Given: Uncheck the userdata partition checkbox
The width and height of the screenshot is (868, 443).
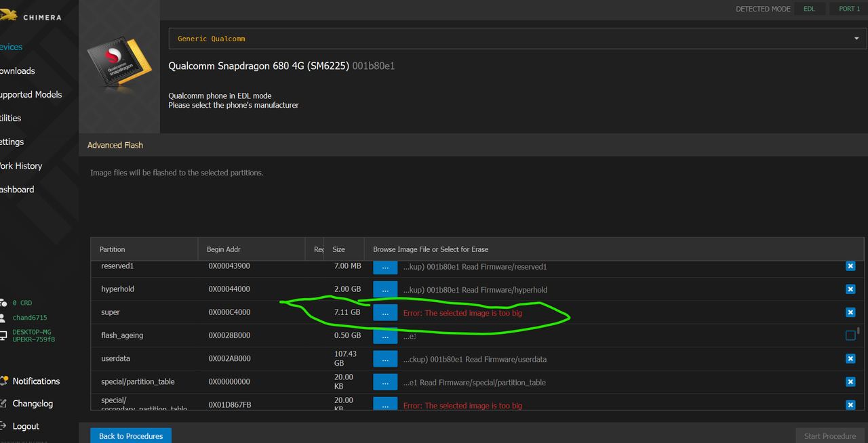Looking at the screenshot, I should pyautogui.click(x=850, y=359).
